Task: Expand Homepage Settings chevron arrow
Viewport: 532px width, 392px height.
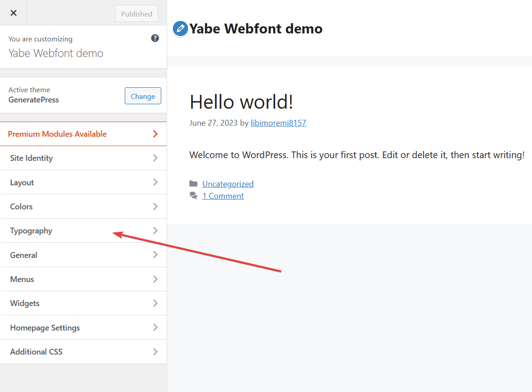Action: click(x=156, y=327)
